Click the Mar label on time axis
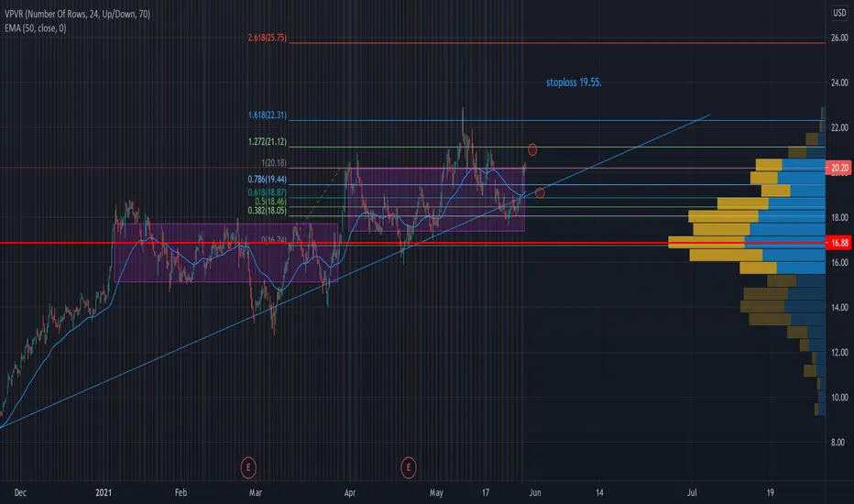This screenshot has height=504, width=854. tap(256, 493)
